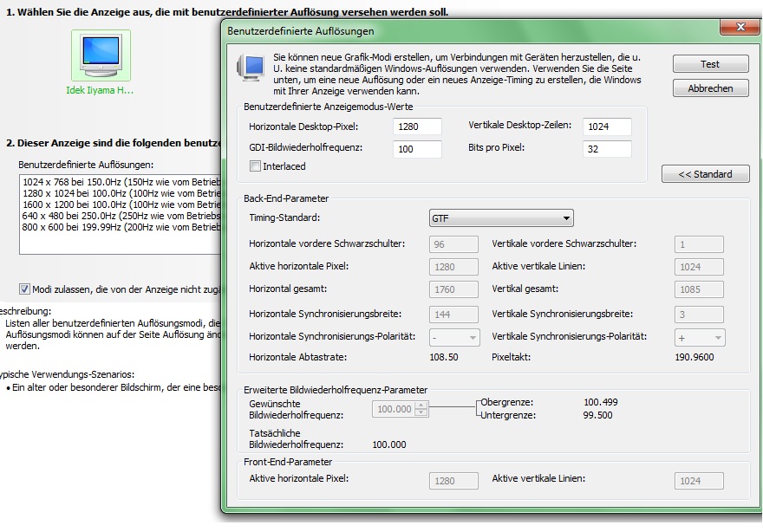The image size is (763, 532).
Task: Click back-end Aktive vertikale Linien field
Action: (699, 267)
